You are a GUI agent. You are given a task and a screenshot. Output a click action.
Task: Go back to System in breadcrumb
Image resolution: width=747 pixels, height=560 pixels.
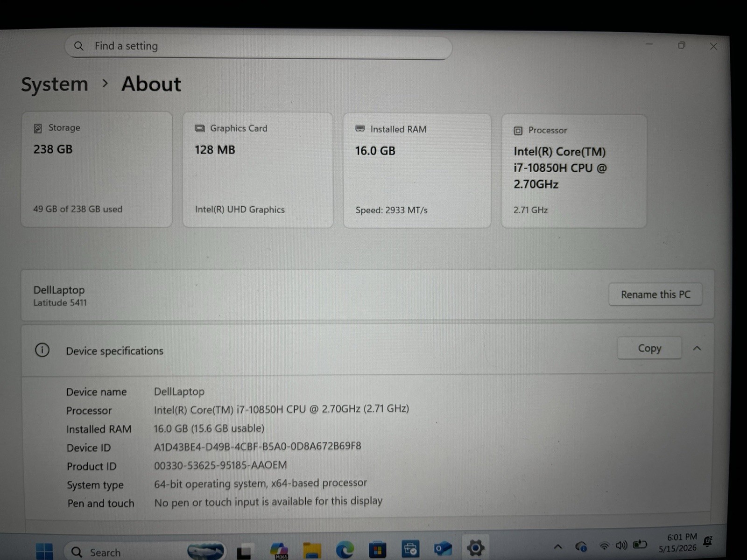pos(55,84)
